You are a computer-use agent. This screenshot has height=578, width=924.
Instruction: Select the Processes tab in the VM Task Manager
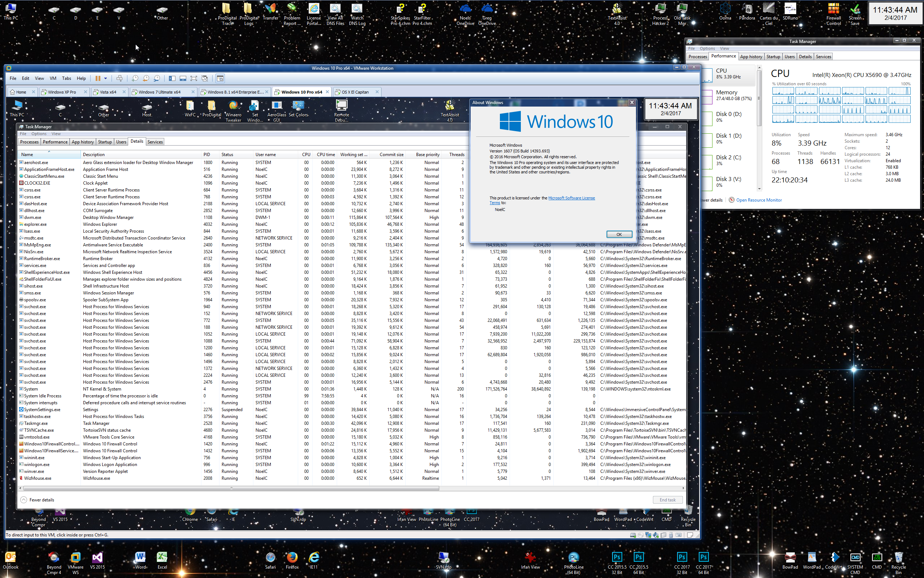(x=29, y=142)
